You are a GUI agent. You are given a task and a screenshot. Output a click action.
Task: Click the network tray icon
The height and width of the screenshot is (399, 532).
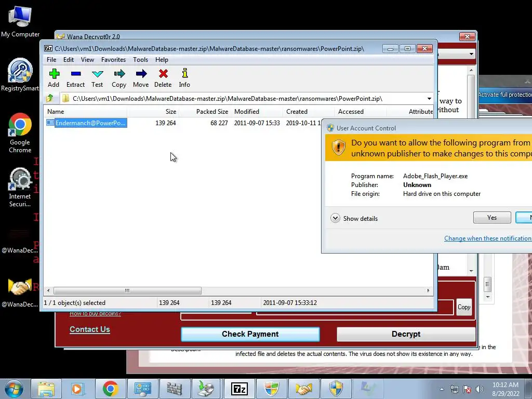[454, 389]
